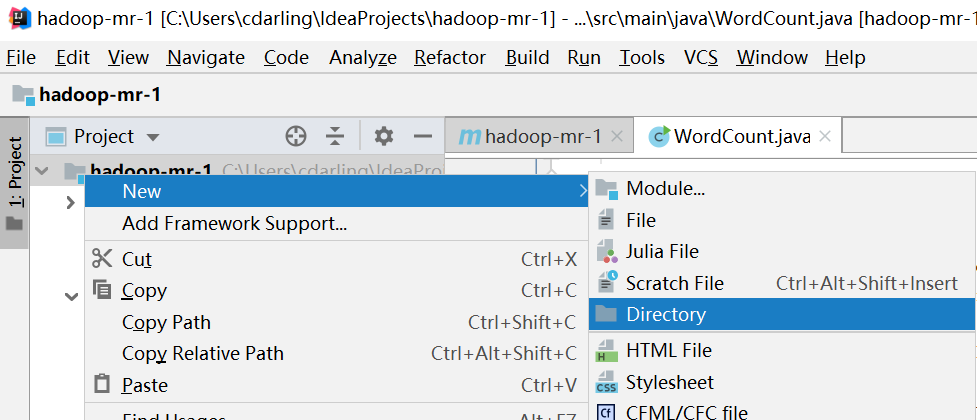Click the IntelliJ IDEA logo in title bar
This screenshot has width=977, height=420.
[x=18, y=18]
